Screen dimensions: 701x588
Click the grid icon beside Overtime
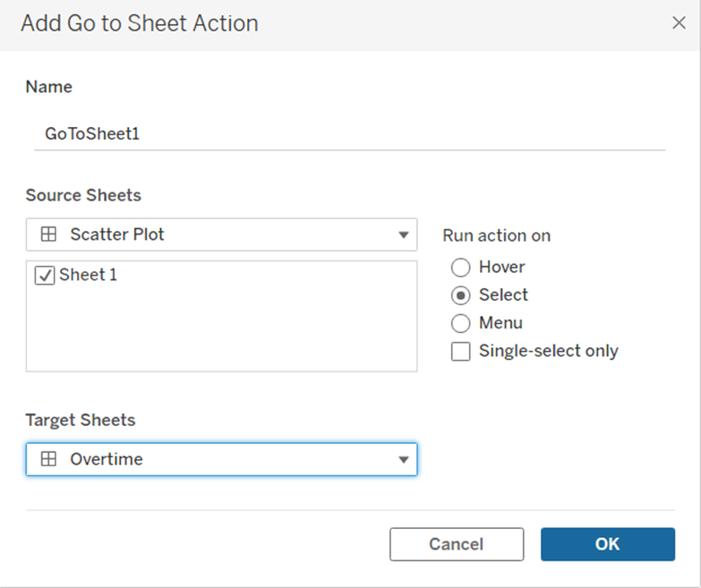49,459
